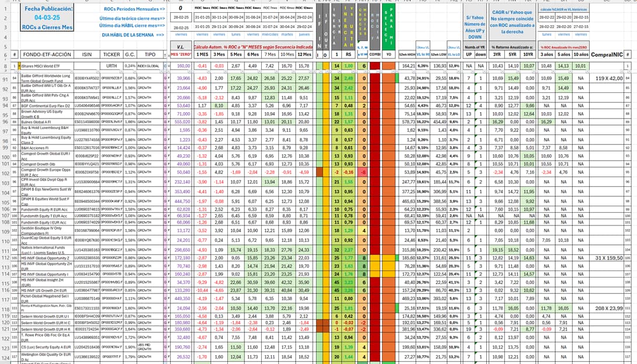The height and width of the screenshot is (364, 637).
Task: Select the 3YR header cell
Action: [497, 54]
